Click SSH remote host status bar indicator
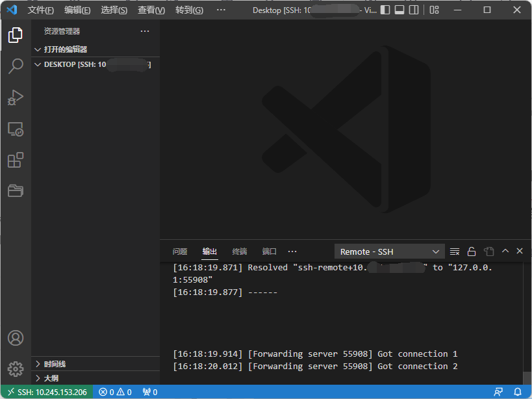 click(47, 393)
